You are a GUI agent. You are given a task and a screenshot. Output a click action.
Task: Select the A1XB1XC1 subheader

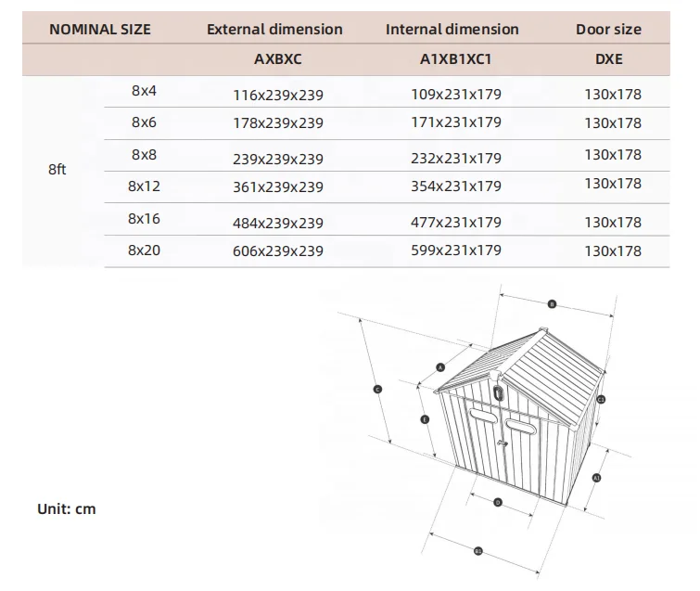point(455,59)
